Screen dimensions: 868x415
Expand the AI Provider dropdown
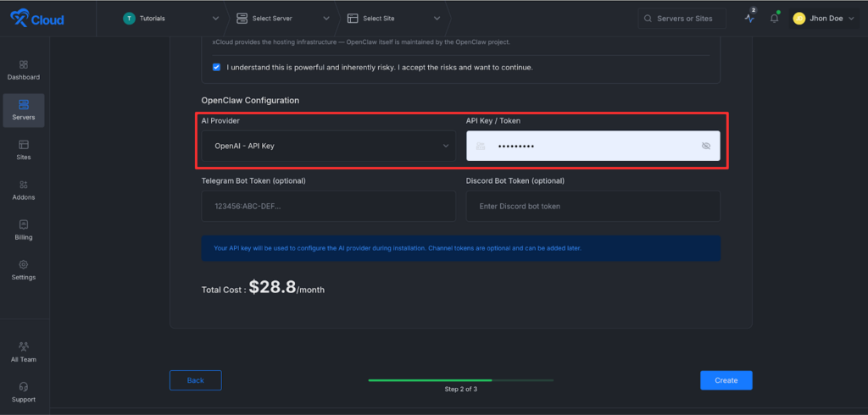(x=328, y=146)
